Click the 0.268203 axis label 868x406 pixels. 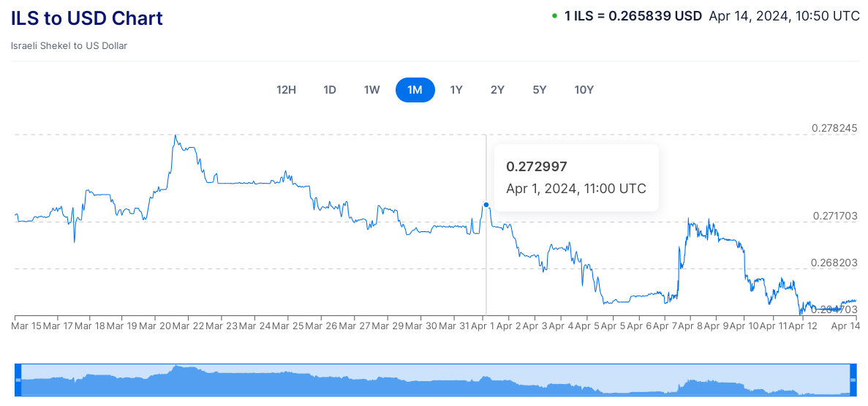[835, 263]
